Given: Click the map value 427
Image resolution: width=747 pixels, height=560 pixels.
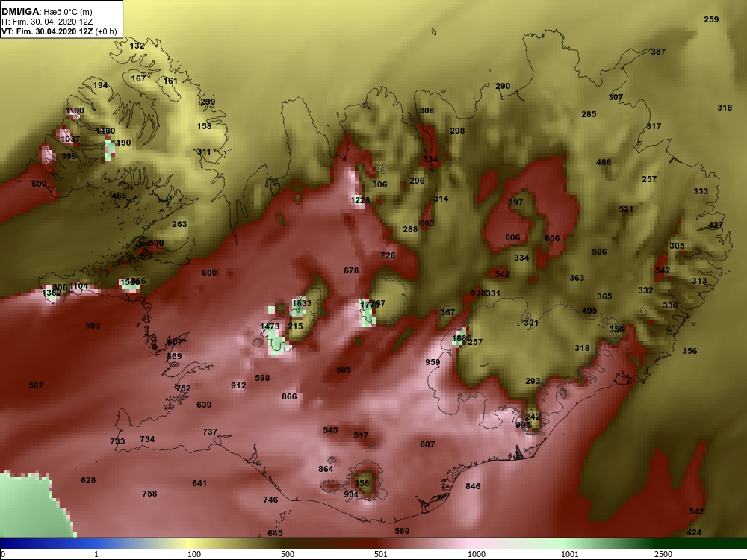Looking at the screenshot, I should [716, 225].
